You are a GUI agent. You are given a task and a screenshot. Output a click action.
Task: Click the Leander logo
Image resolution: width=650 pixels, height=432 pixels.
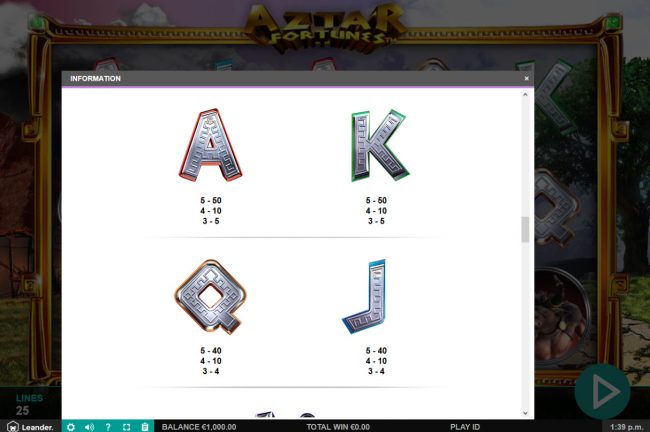click(30, 427)
